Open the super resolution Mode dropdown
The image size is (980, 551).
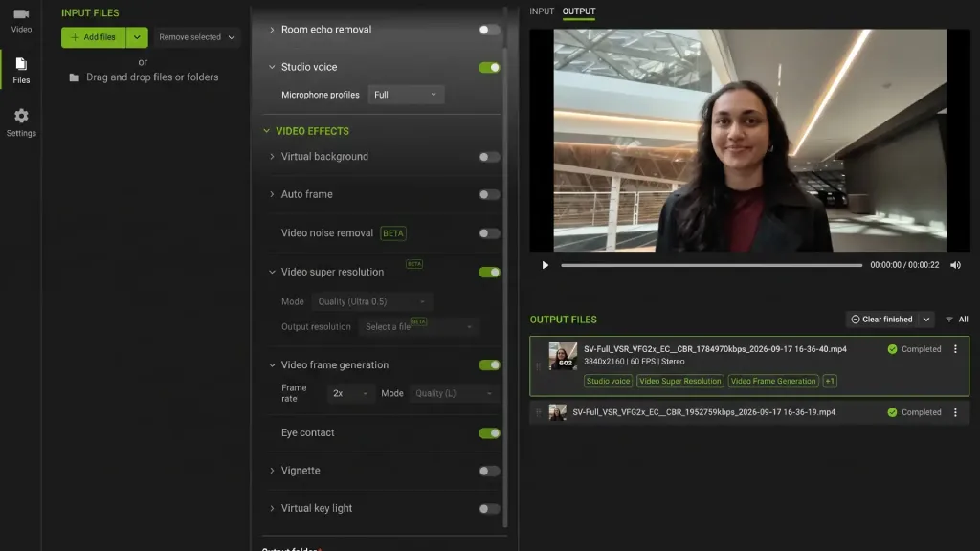click(x=371, y=301)
